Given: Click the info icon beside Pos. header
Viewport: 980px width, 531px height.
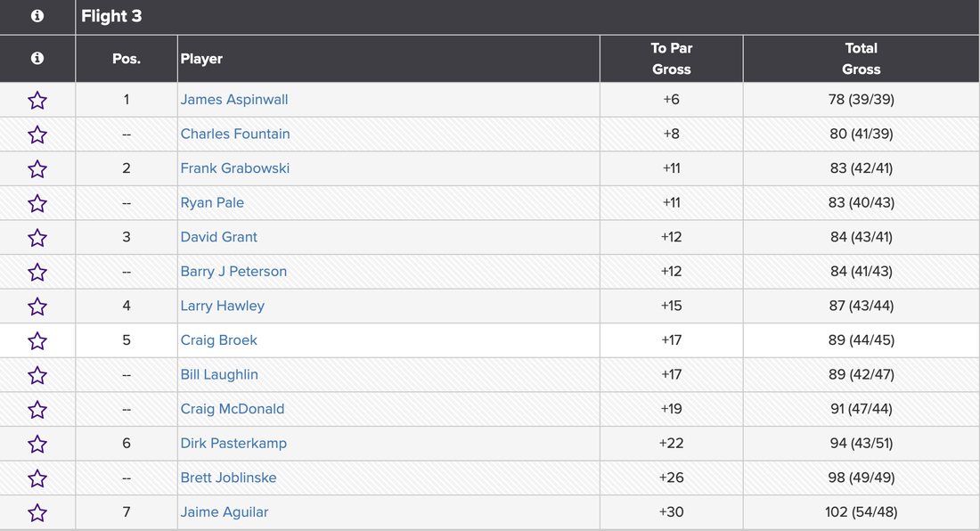Looking at the screenshot, I should [37, 58].
